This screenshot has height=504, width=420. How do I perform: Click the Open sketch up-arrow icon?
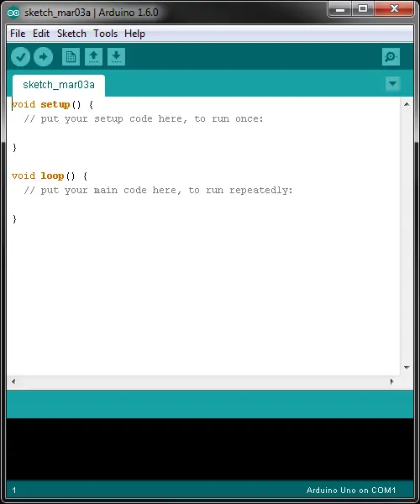[x=93, y=57]
